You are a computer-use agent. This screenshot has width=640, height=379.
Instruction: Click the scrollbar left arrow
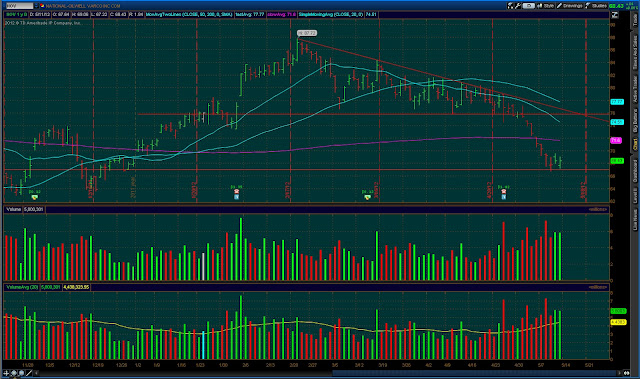coord(36,373)
